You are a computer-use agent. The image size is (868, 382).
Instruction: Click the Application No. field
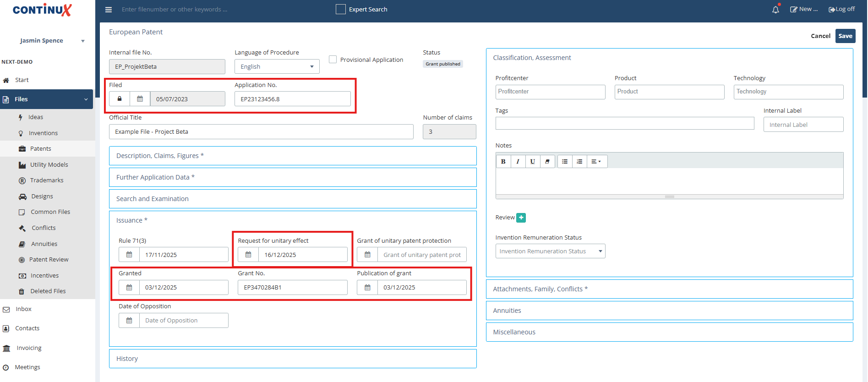[293, 99]
